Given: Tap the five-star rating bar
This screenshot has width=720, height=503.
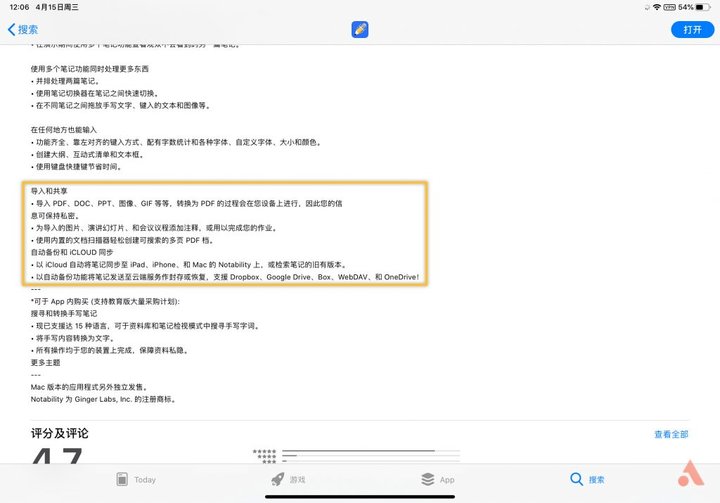Looking at the screenshot, I should pos(371,451).
